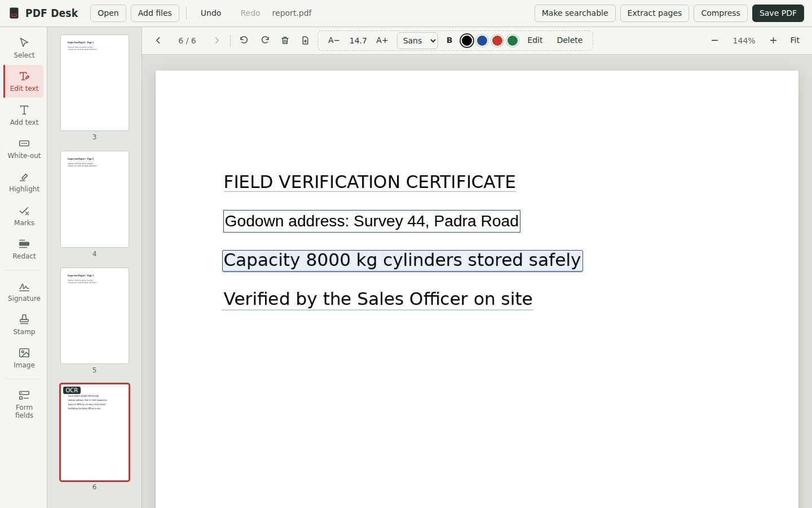Click Edit in text toolbar
The height and width of the screenshot is (508, 812).
coord(535,40)
